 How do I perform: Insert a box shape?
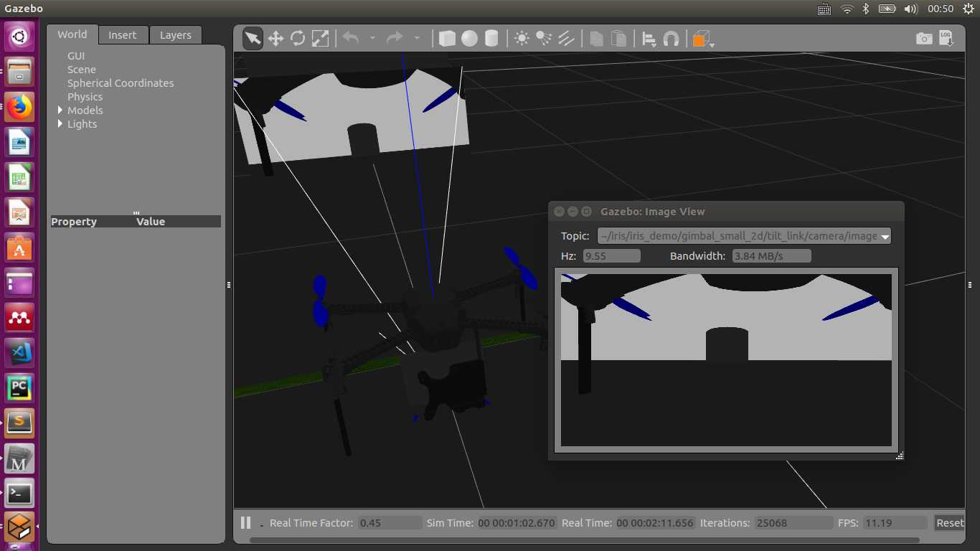(447, 39)
